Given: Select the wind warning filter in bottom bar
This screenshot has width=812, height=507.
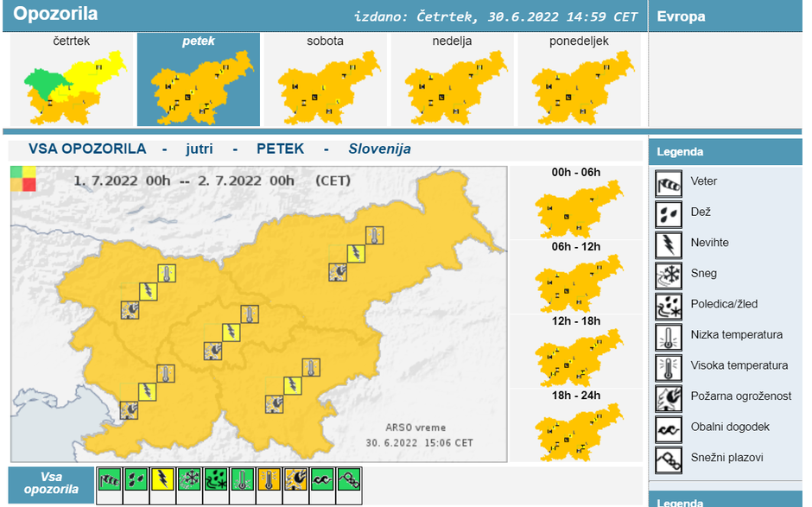Looking at the screenshot, I should (x=110, y=479).
